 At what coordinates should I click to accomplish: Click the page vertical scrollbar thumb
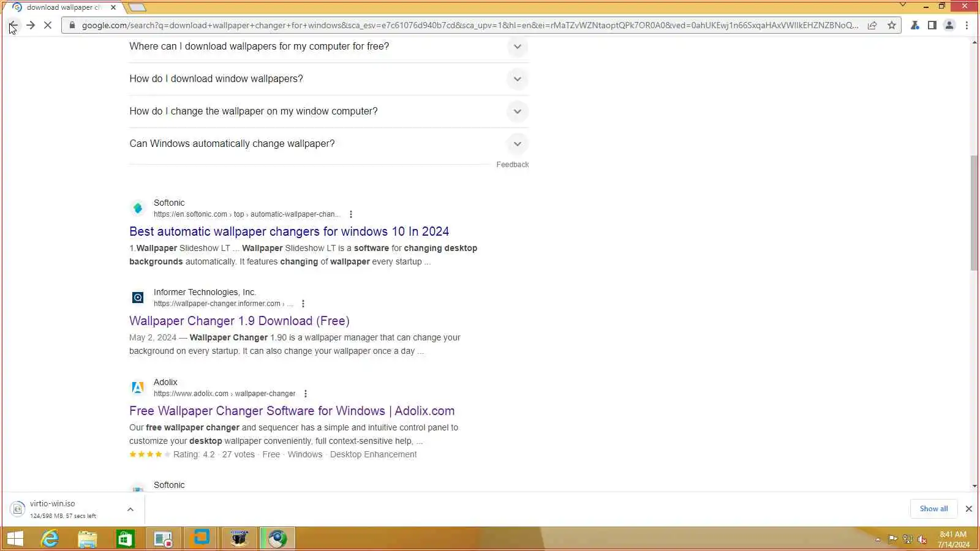coord(974,213)
